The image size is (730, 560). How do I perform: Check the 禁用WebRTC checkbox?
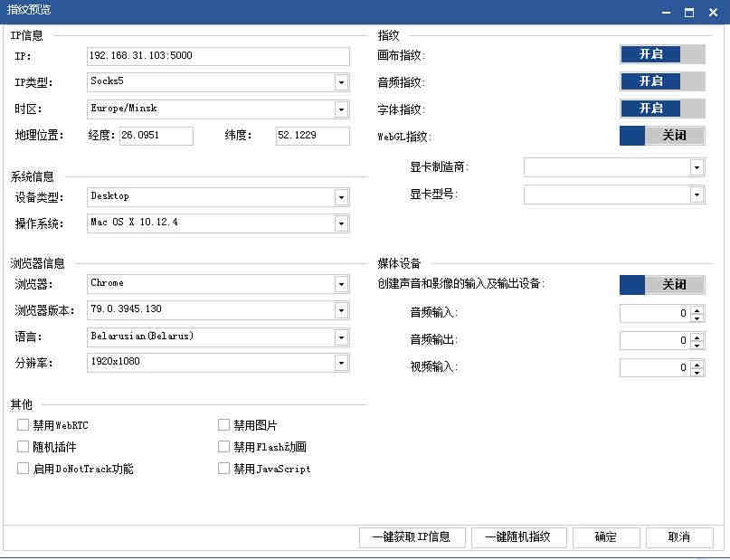click(23, 424)
